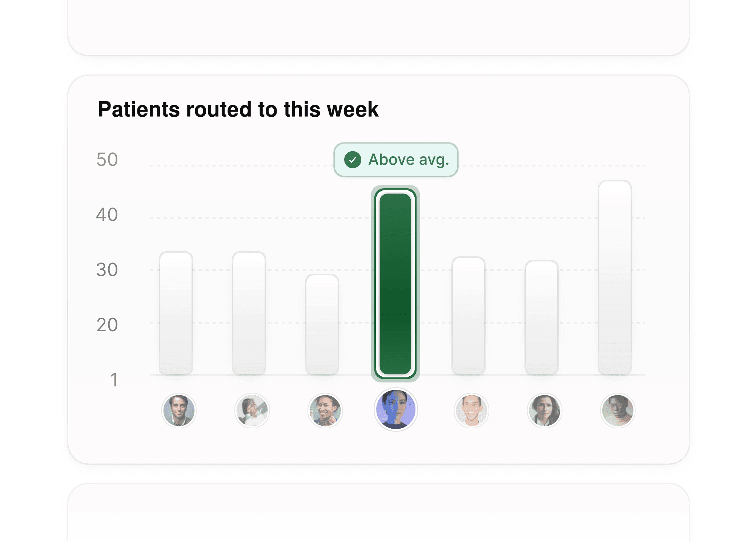
Task: Select the first clinician's avatar
Action: (179, 410)
